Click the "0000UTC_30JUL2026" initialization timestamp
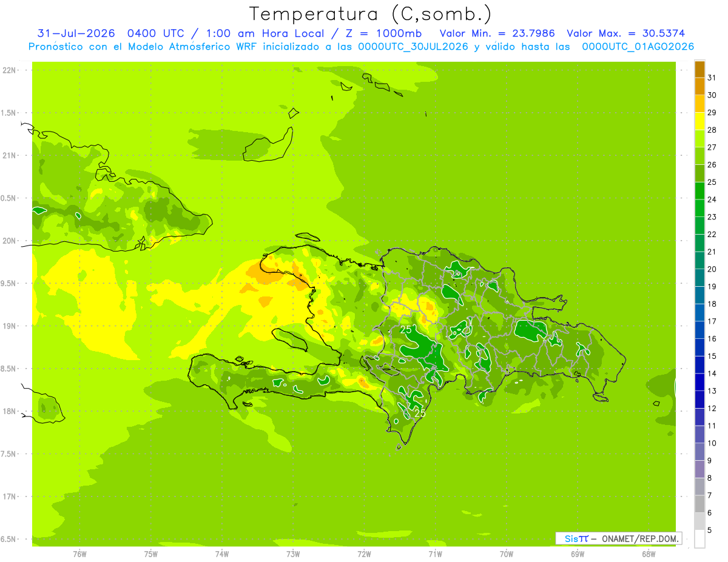The width and height of the screenshot is (728, 562). pyautogui.click(x=413, y=47)
